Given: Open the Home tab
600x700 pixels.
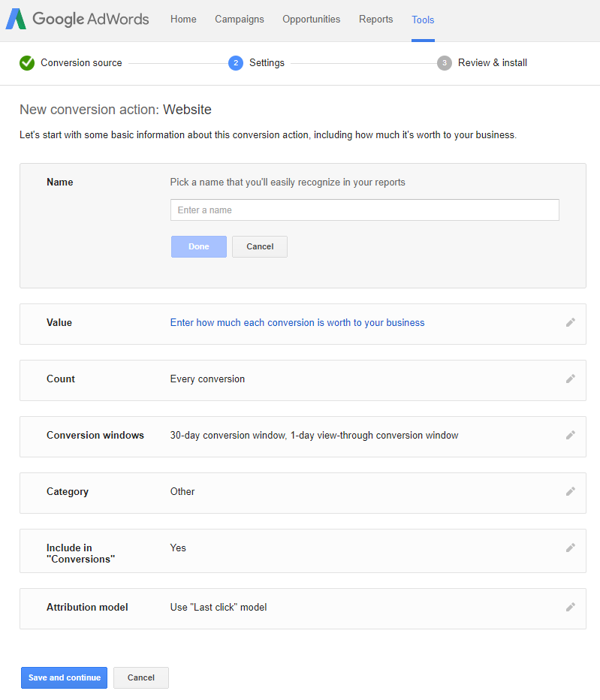Looking at the screenshot, I should (x=183, y=20).
